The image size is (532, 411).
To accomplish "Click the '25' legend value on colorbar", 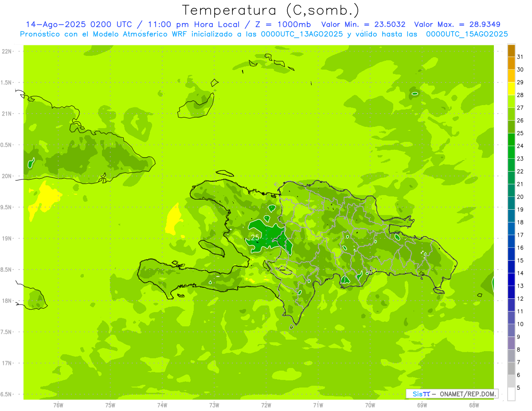I will point(520,133).
